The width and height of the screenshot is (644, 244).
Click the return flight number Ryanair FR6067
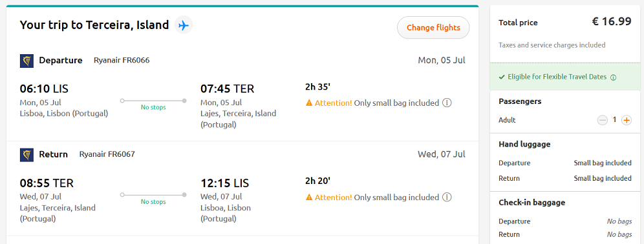107,154
